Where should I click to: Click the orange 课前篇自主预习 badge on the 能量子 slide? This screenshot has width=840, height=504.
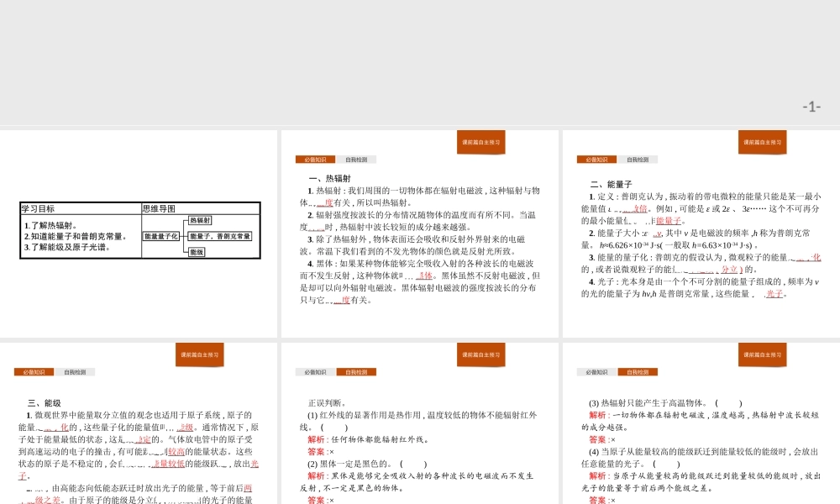[763, 142]
